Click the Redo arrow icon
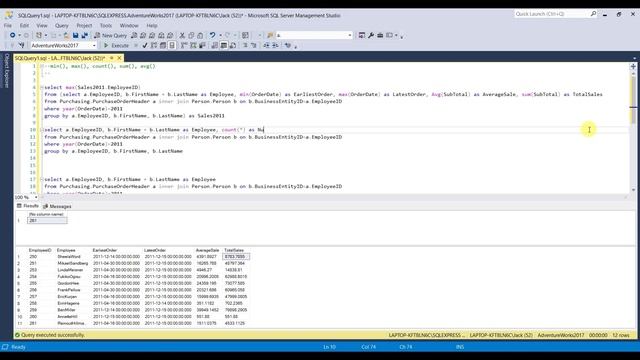 point(228,36)
